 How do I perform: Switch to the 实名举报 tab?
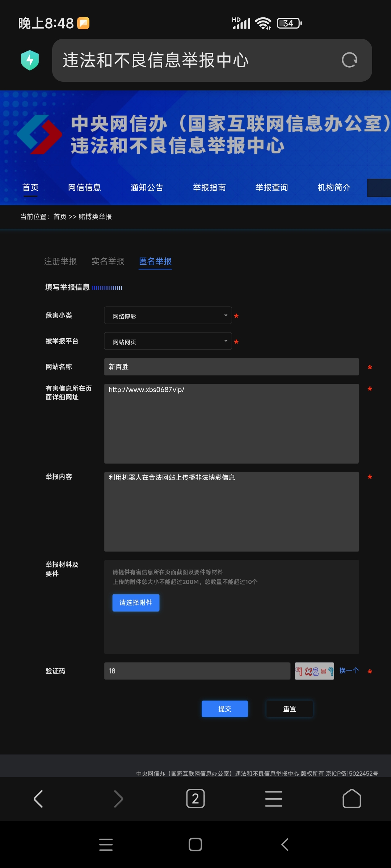coord(108,261)
